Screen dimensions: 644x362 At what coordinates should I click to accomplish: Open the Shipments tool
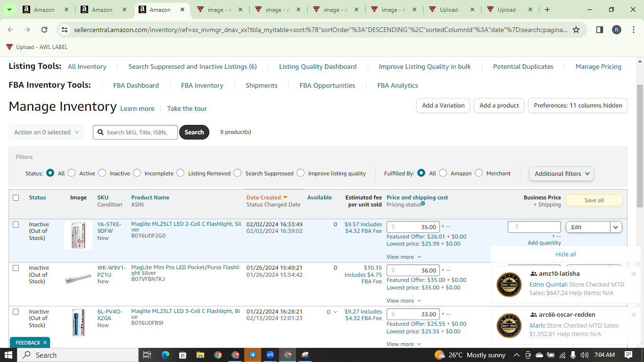pyautogui.click(x=262, y=85)
